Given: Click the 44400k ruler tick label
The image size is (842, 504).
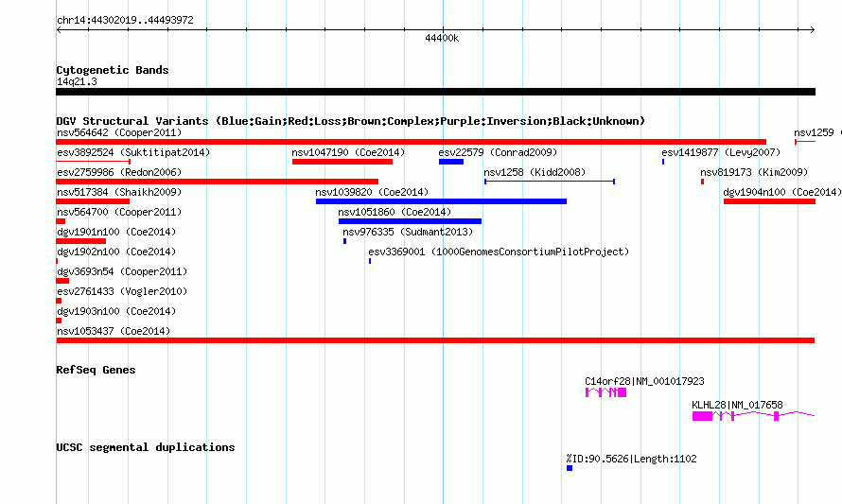Looking at the screenshot, I should point(442,38).
